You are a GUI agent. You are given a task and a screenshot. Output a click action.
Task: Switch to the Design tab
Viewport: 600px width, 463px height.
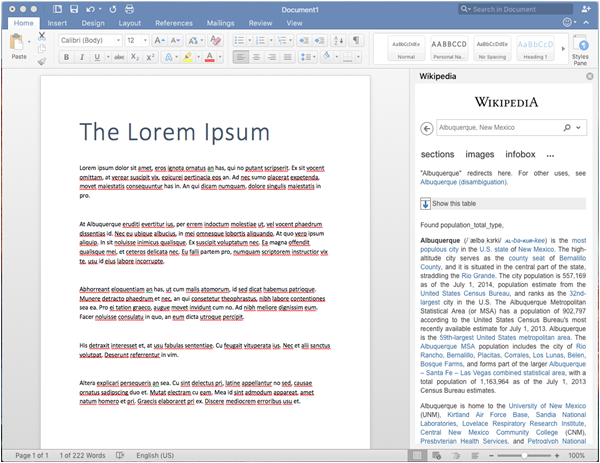click(x=93, y=23)
